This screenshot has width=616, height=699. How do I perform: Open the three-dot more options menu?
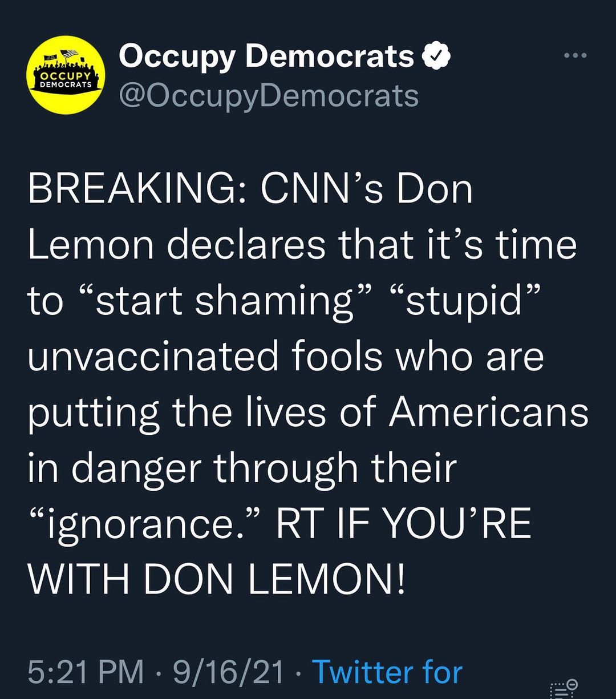(x=574, y=56)
